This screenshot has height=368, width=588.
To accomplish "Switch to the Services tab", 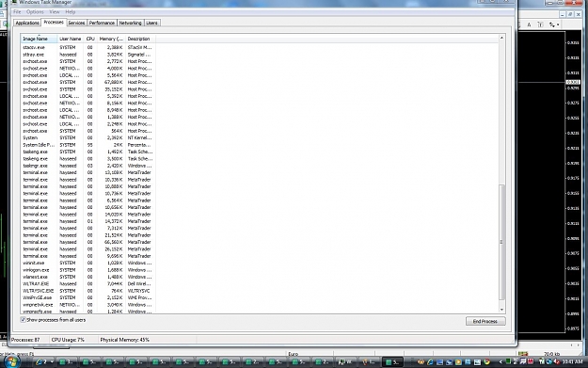I will pyautogui.click(x=76, y=23).
